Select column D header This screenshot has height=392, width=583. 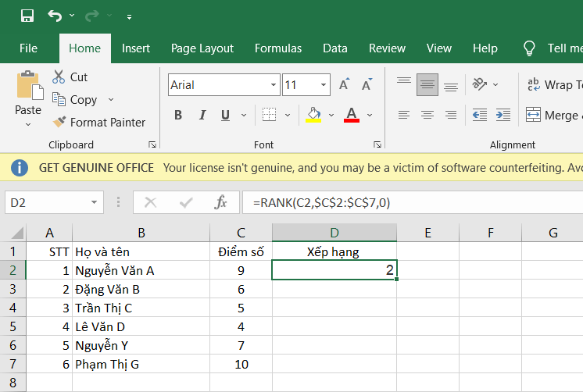pos(334,233)
